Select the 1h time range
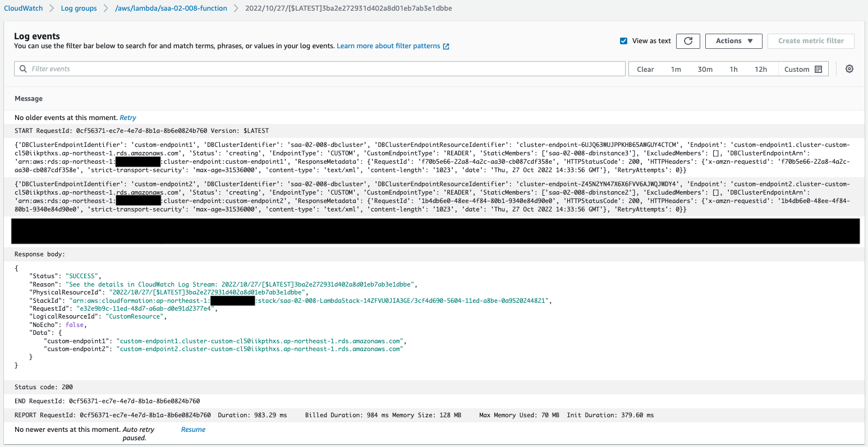The width and height of the screenshot is (868, 447). pyautogui.click(x=732, y=68)
